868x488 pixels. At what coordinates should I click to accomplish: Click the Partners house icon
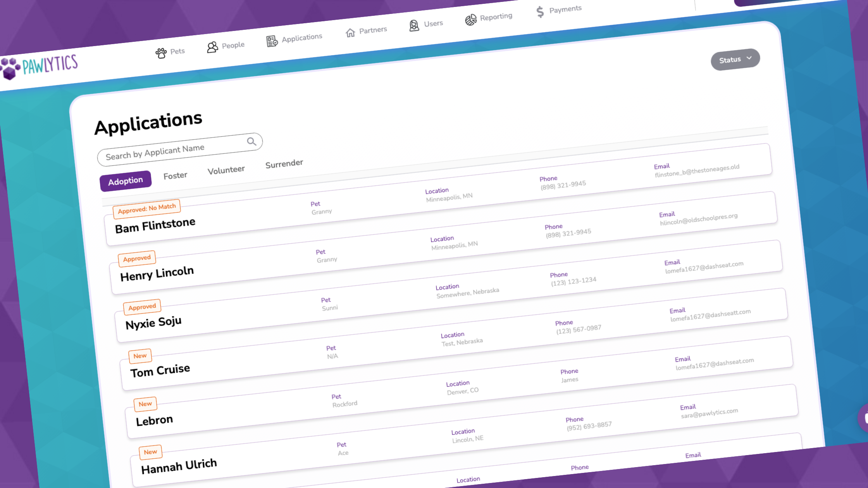[x=350, y=33]
